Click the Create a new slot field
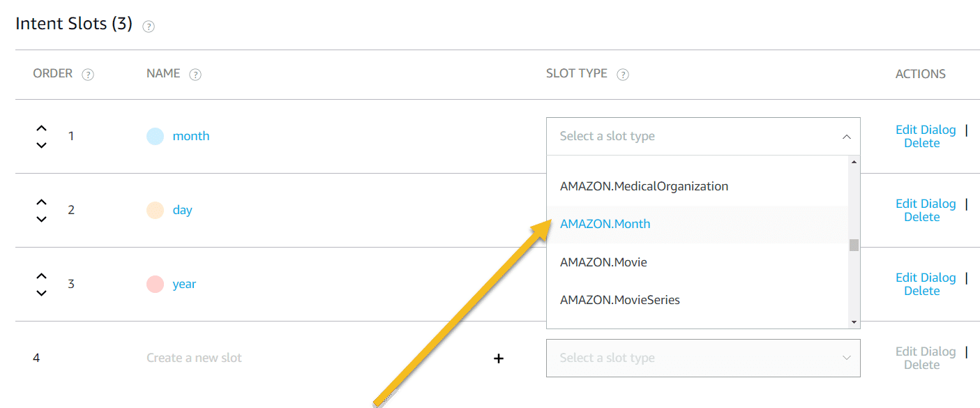This screenshot has height=408, width=980. (194, 358)
